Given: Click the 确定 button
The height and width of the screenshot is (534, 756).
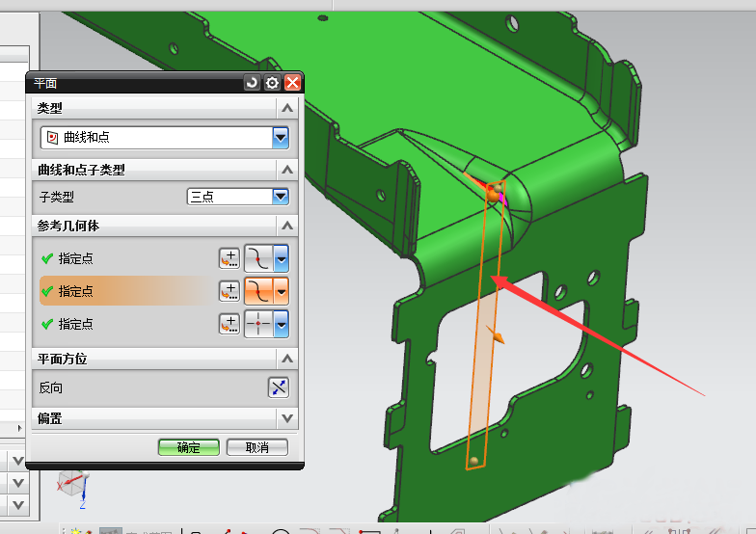Looking at the screenshot, I should coord(189,447).
